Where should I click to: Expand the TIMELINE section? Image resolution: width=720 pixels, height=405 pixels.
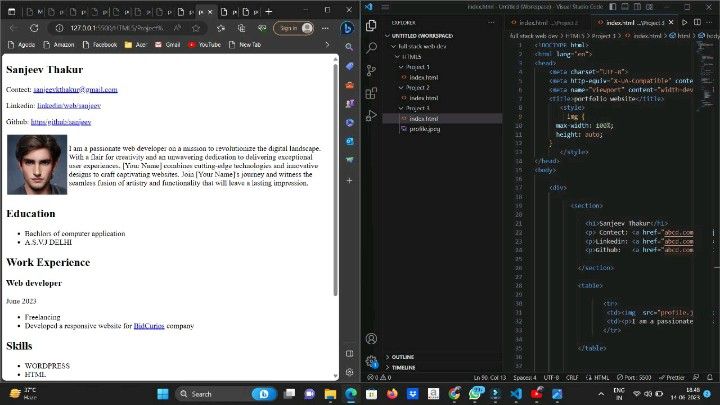coord(443,367)
